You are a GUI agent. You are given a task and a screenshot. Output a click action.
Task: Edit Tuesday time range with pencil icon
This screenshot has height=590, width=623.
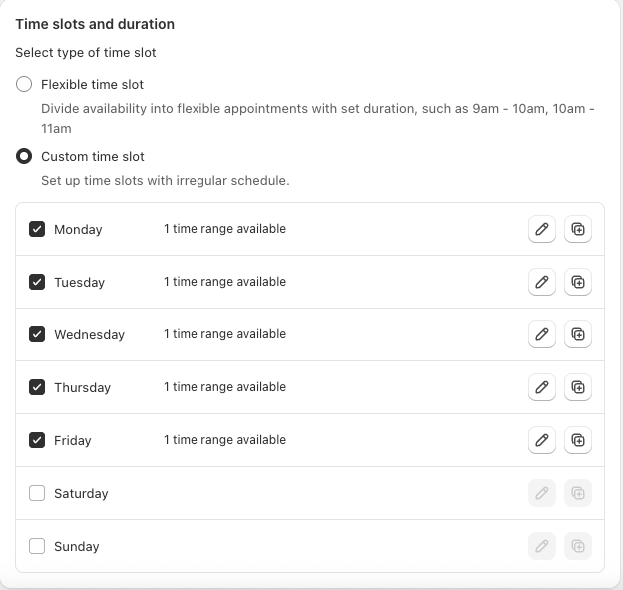541,282
